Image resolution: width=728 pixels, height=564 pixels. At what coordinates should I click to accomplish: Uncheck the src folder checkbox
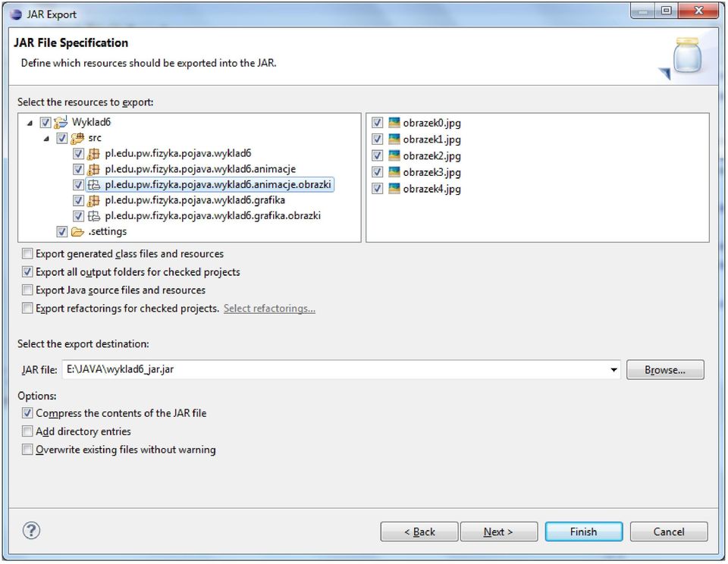click(x=61, y=138)
